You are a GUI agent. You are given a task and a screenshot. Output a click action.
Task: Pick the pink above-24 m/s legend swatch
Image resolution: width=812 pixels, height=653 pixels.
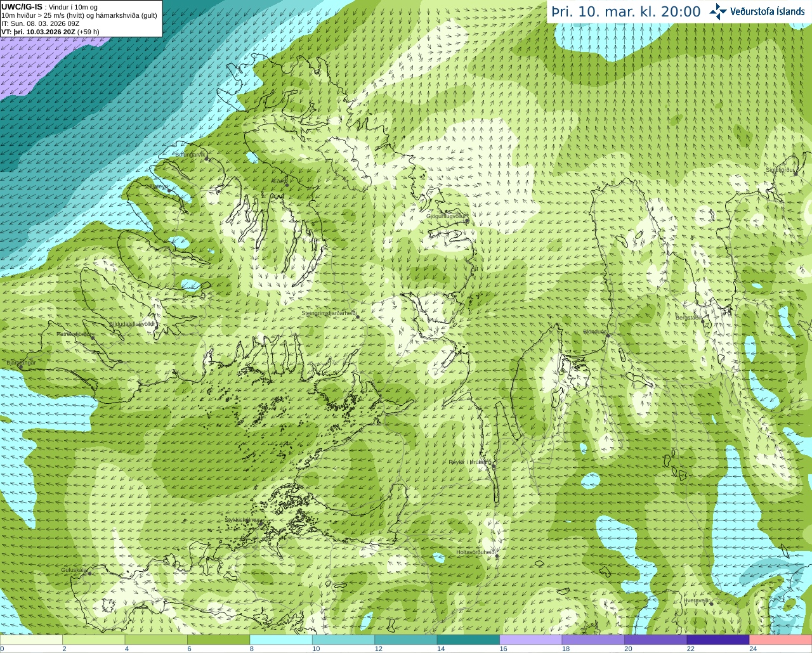[781, 640]
